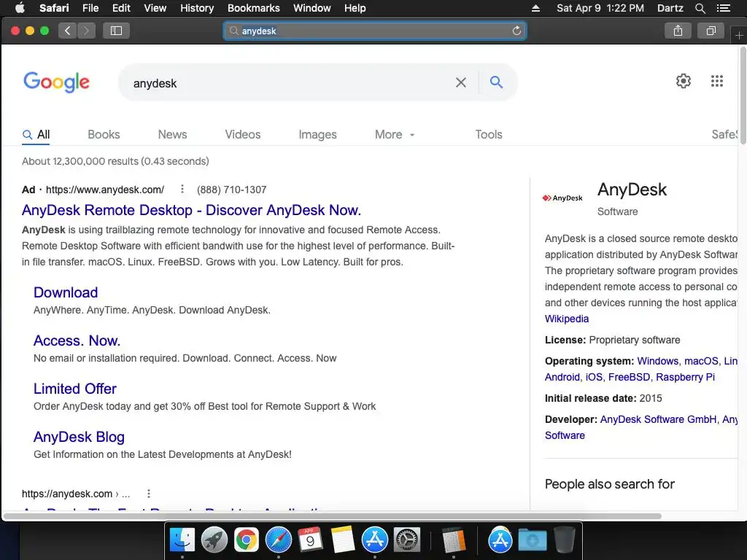Open the Help menu
Viewport: 747px width, 560px height.
coord(355,8)
